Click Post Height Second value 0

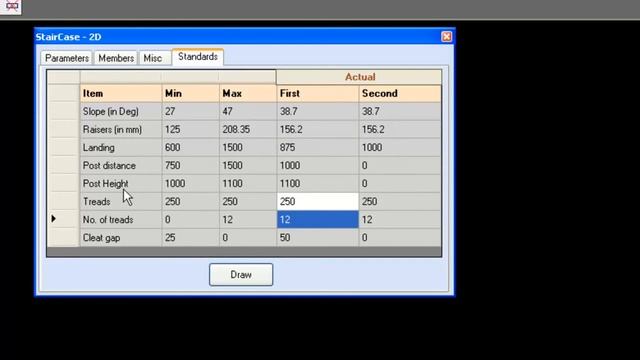(x=400, y=184)
